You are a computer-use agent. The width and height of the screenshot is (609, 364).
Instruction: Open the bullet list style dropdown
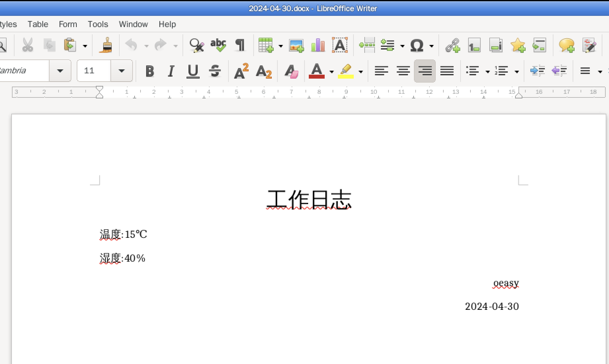tap(487, 72)
